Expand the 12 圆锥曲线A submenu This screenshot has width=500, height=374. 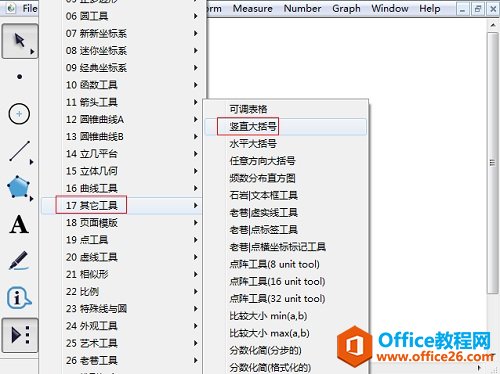[121, 119]
